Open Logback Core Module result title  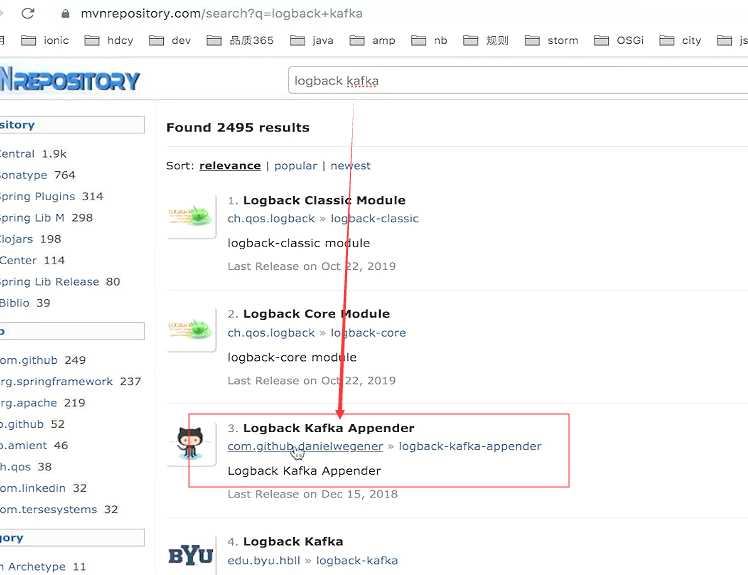click(316, 314)
